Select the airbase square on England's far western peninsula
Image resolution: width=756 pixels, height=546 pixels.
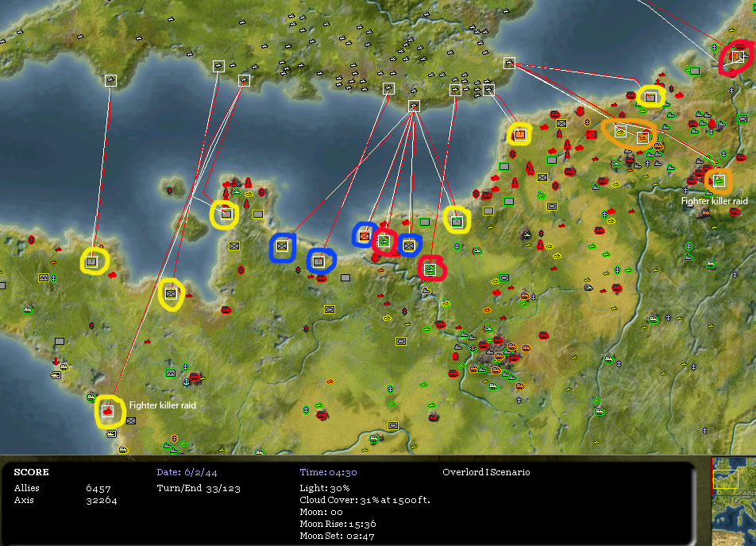(x=110, y=80)
